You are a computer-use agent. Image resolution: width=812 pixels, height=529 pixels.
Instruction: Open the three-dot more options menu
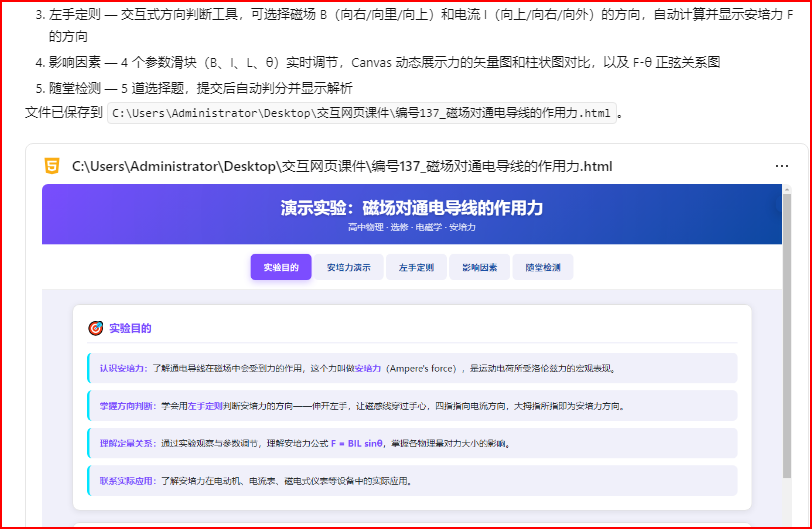click(781, 166)
